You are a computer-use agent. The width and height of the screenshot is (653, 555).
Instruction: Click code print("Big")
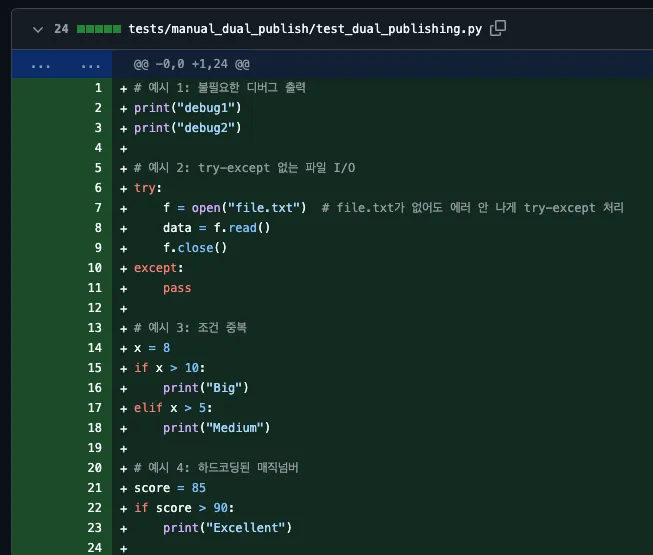206,388
